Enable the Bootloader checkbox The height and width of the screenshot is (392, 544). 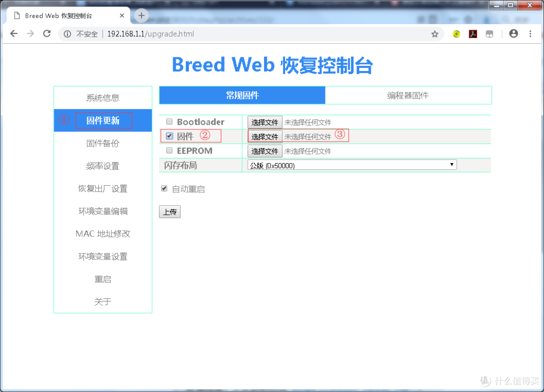click(x=169, y=121)
